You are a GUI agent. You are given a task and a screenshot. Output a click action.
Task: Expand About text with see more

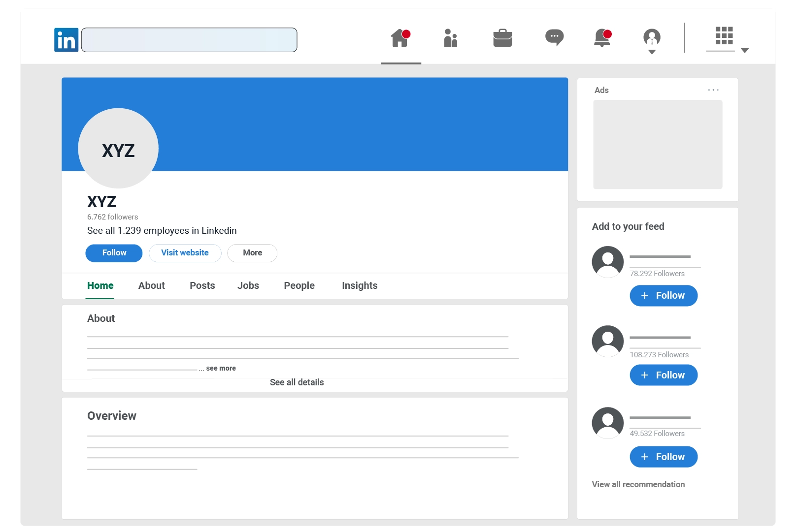221,369
